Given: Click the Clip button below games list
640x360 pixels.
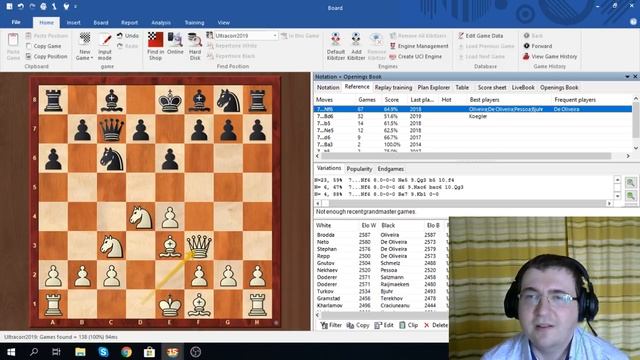Looking at the screenshot, I should [408, 325].
